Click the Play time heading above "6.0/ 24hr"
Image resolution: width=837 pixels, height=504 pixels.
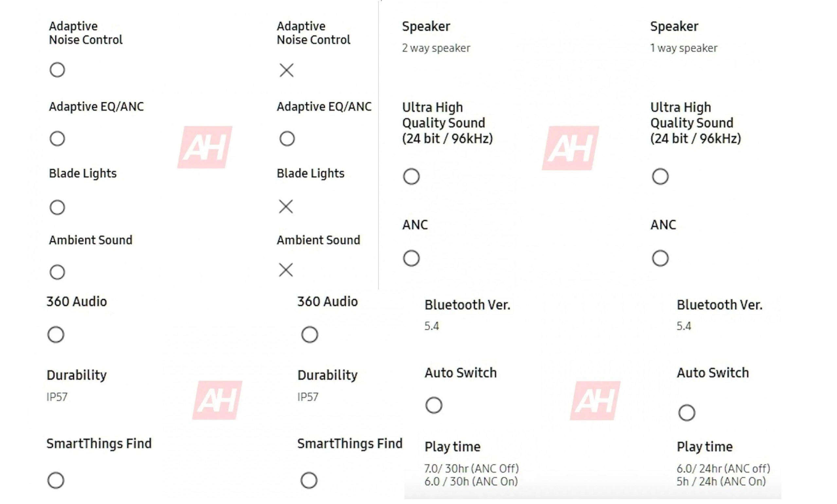point(704,447)
